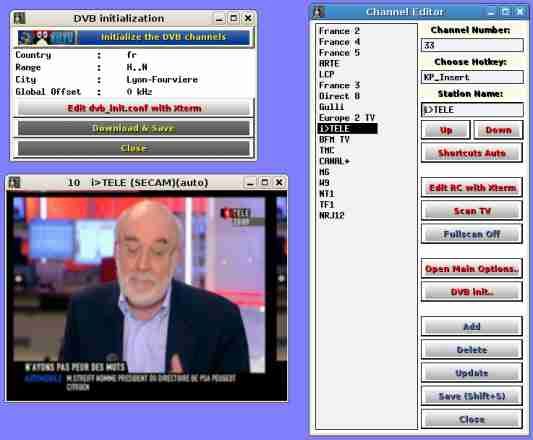The height and width of the screenshot is (440, 533).
Task: Toggle the Fullscan Off button
Action: (472, 234)
